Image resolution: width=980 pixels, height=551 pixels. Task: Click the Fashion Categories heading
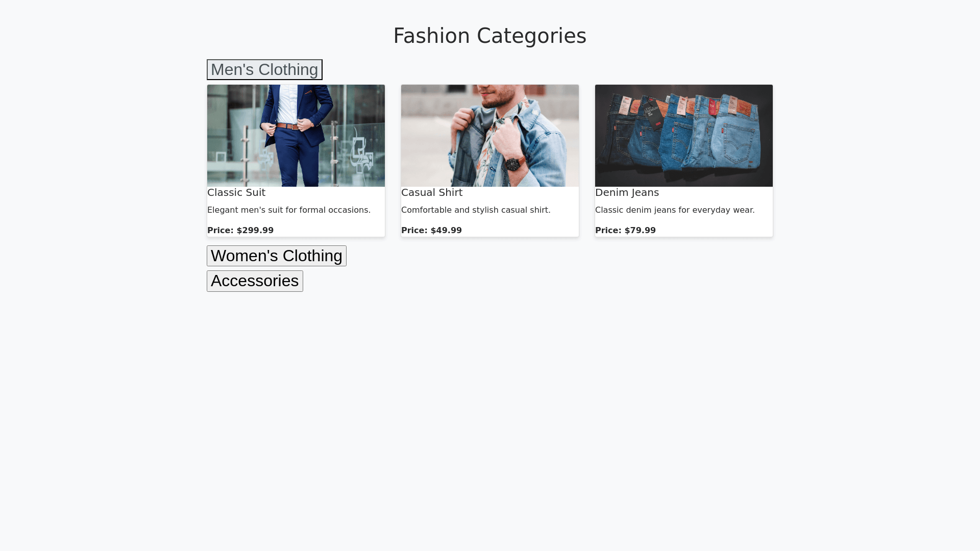489,36
